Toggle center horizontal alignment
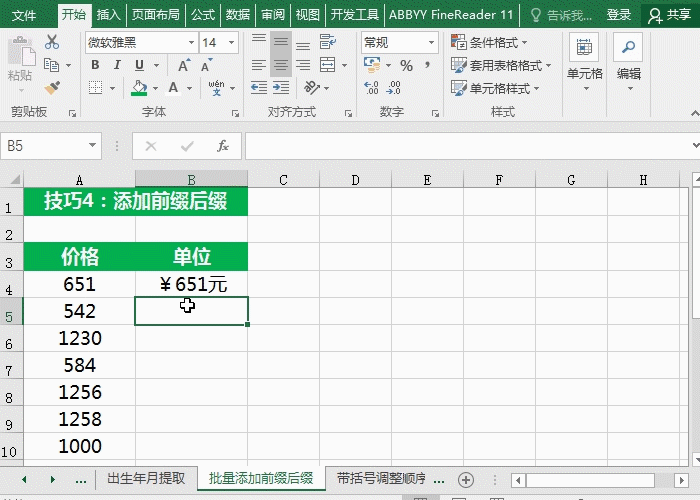This screenshot has width=700, height=500. coord(281,66)
